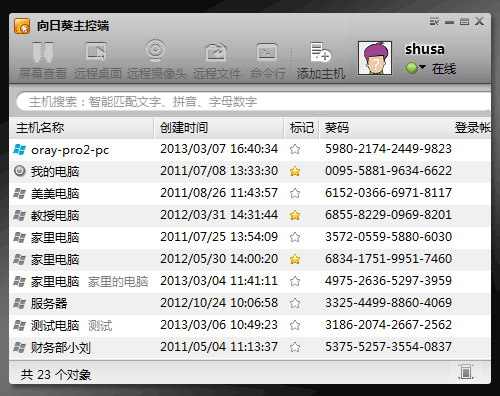Sort by 主机名称 column header
This screenshot has width=500, height=396.
(x=82, y=128)
